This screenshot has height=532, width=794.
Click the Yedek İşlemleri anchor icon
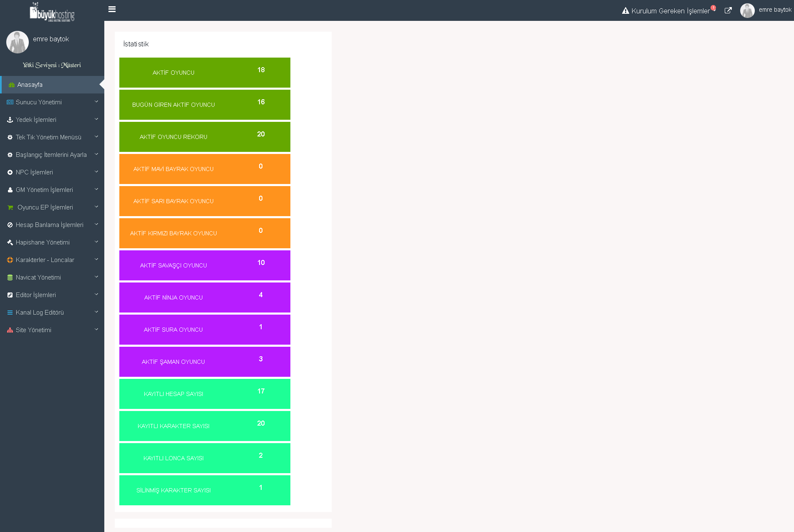coord(10,120)
